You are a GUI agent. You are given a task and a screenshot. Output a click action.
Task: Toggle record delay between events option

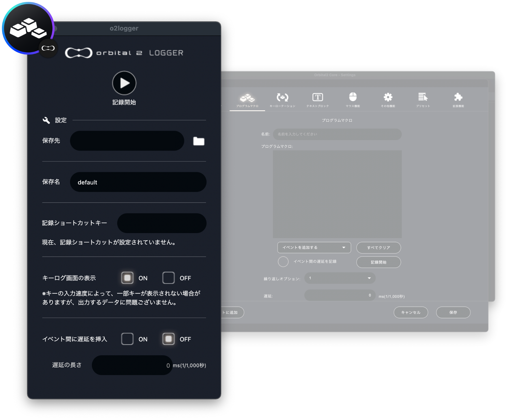coord(283,261)
